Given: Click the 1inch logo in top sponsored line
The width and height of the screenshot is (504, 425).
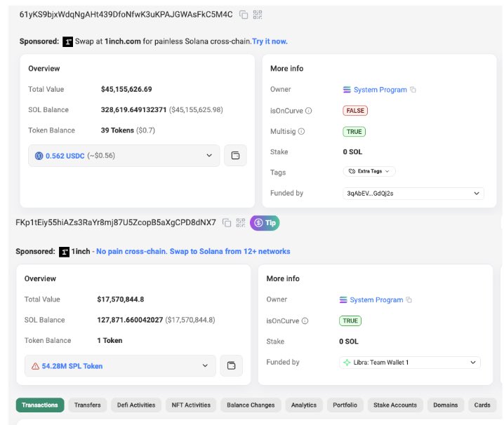Looking at the screenshot, I should 67,42.
